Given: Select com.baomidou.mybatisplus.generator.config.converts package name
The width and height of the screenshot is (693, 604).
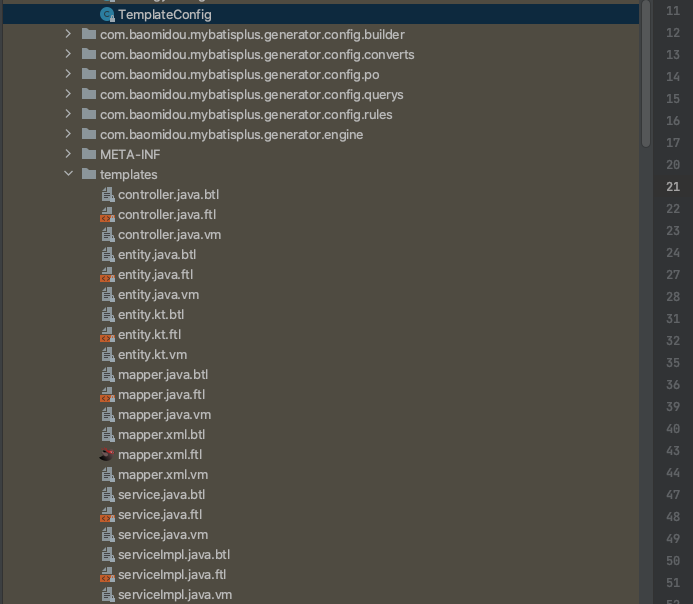Looking at the screenshot, I should (257, 54).
